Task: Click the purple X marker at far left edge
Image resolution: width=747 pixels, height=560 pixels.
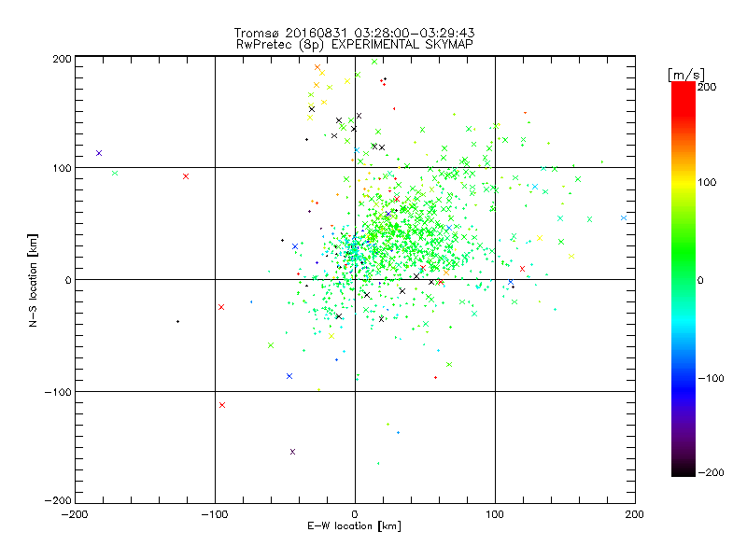Action: click(99, 153)
